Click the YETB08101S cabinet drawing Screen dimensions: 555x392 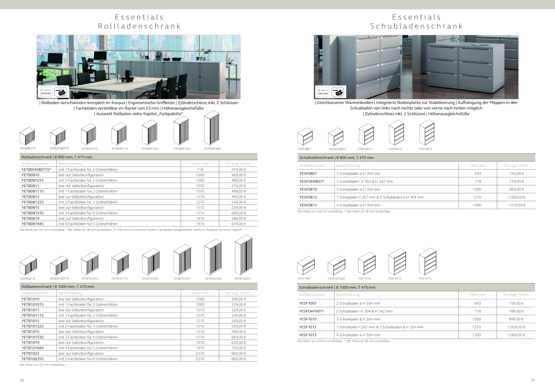(x=89, y=134)
